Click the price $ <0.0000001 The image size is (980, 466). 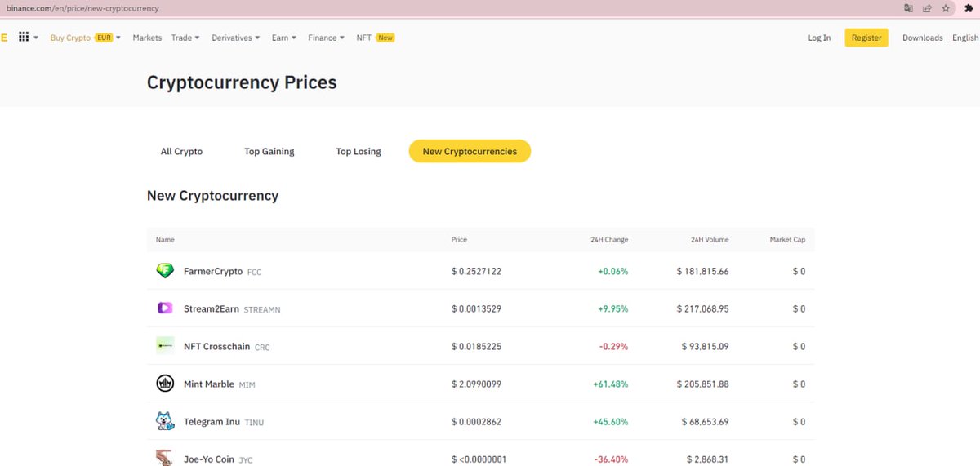[x=479, y=459]
